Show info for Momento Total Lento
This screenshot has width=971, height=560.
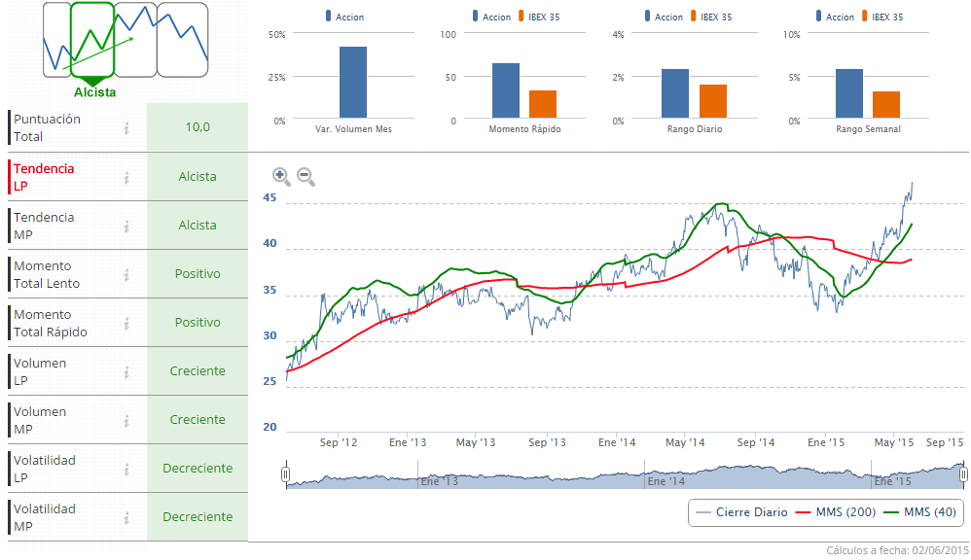tap(126, 275)
